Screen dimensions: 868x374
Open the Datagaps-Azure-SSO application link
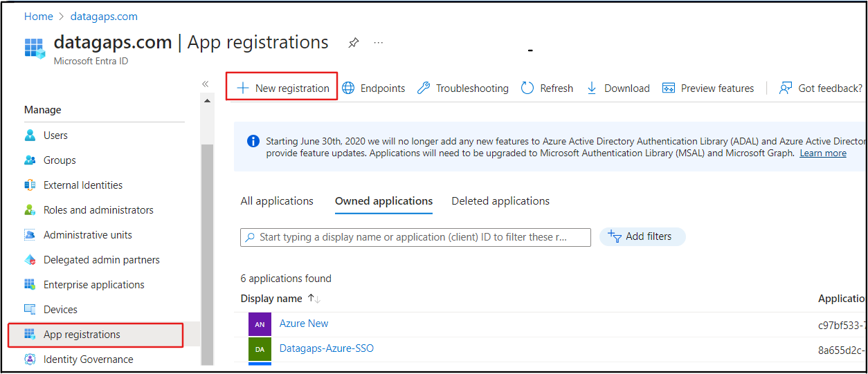[327, 348]
